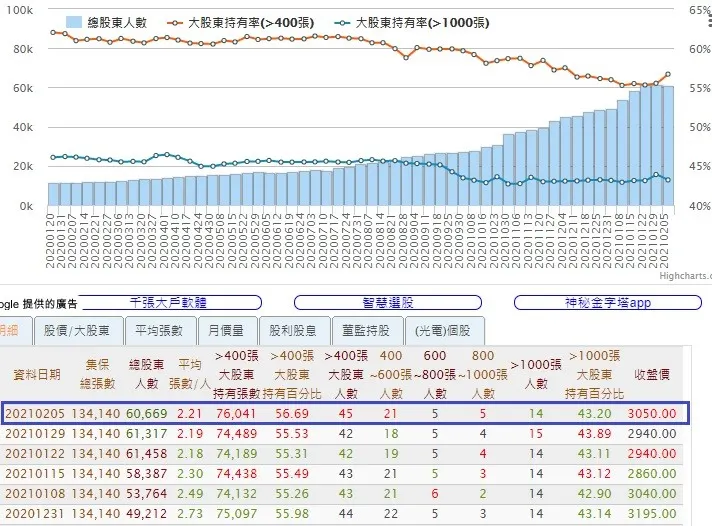
Task: Open the 神秘金字塔app ad link
Action: [608, 303]
